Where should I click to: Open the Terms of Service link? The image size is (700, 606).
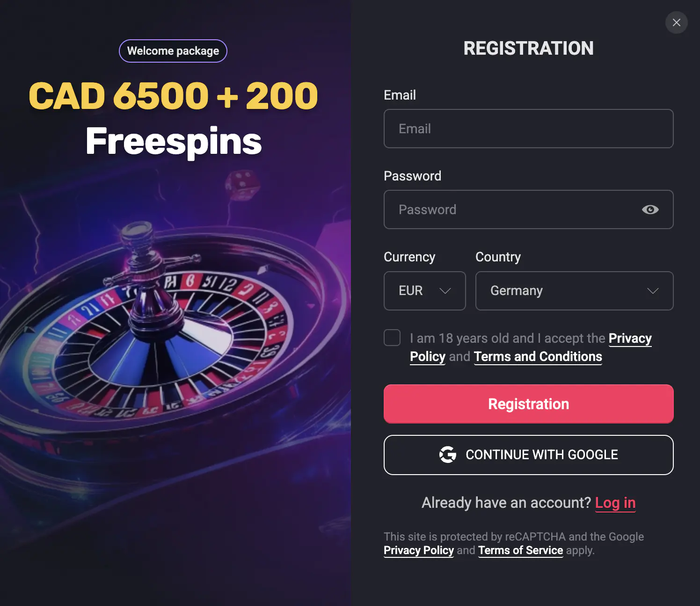[520, 550]
